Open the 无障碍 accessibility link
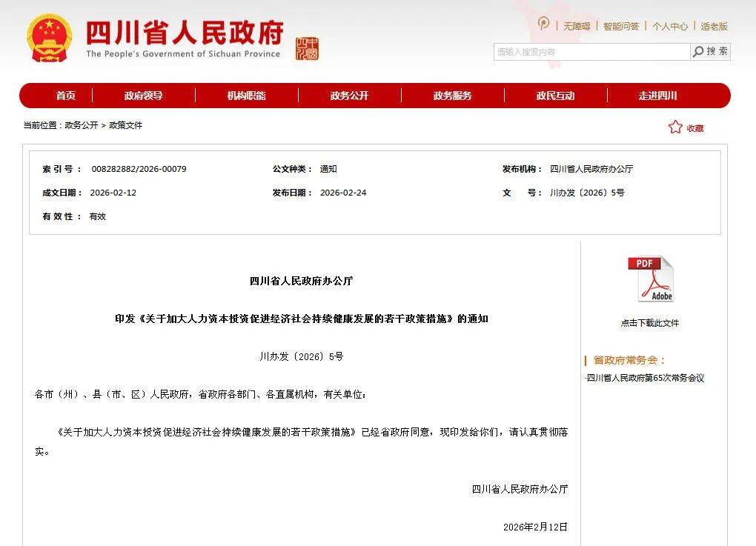Screen dimensions: 756x546 [576, 26]
